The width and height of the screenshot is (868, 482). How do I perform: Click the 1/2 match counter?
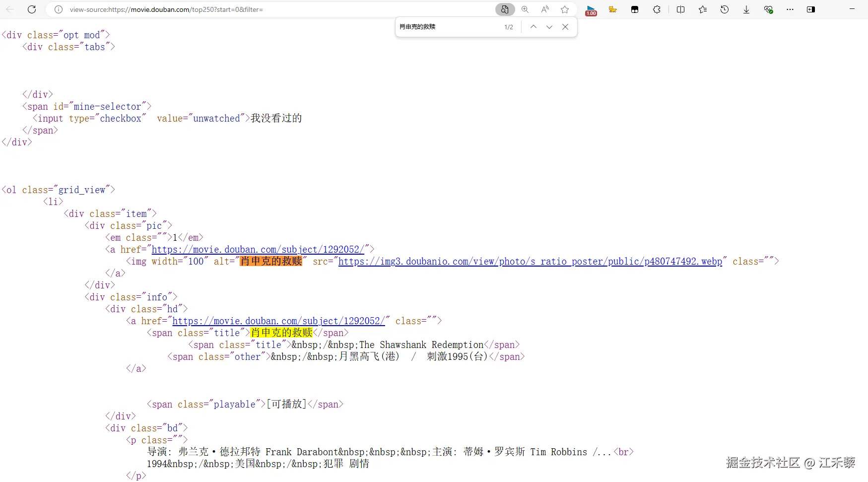click(x=509, y=27)
